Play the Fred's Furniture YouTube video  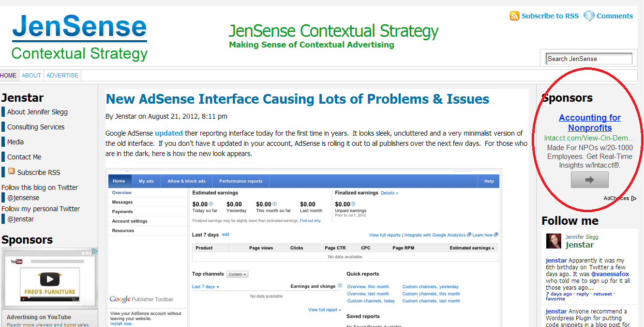tap(49, 279)
